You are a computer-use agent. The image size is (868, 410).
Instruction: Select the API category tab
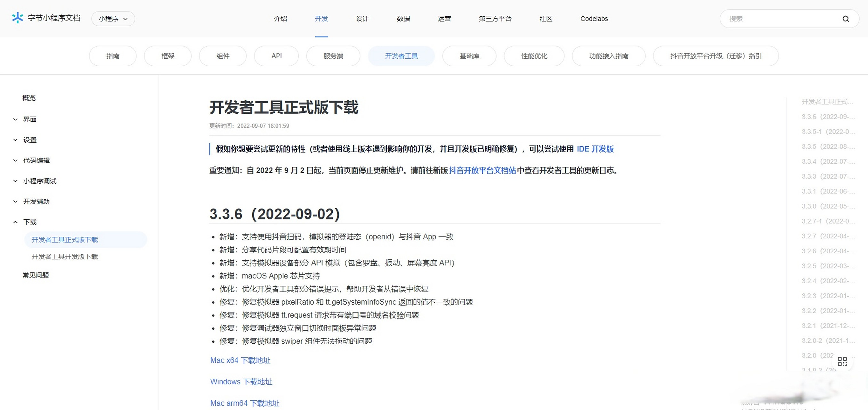coord(276,56)
